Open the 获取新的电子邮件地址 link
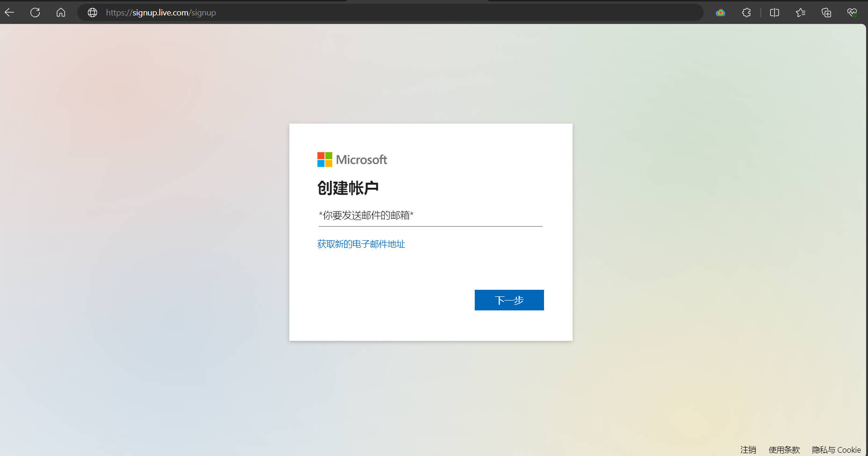The height and width of the screenshot is (456, 868). (361, 244)
